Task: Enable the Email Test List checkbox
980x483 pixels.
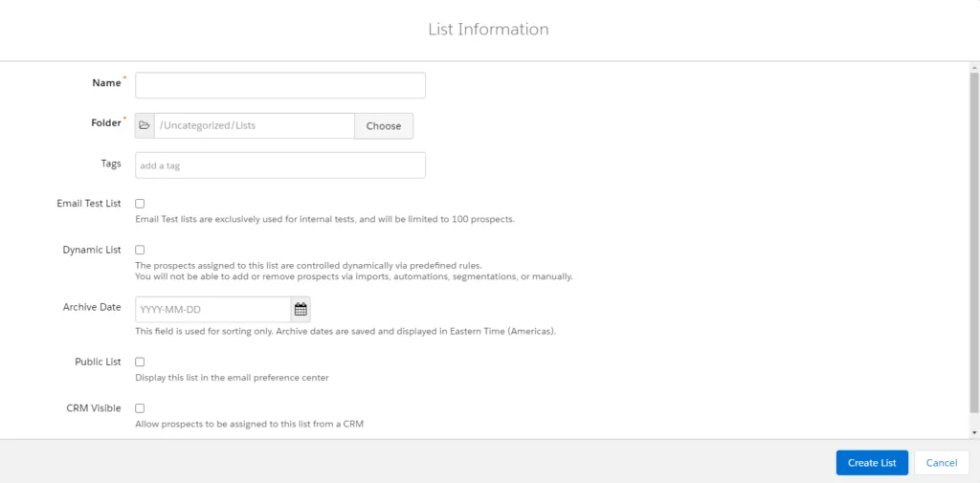Action: click(140, 204)
